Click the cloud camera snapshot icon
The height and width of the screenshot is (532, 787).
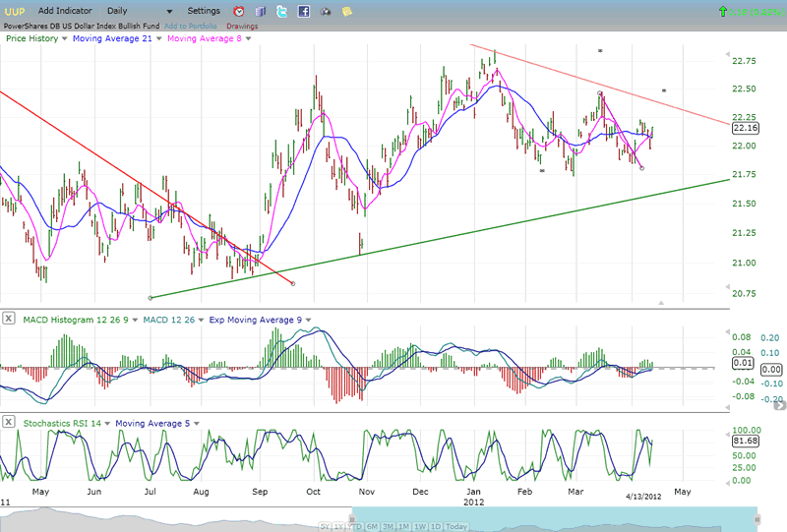pos(326,11)
